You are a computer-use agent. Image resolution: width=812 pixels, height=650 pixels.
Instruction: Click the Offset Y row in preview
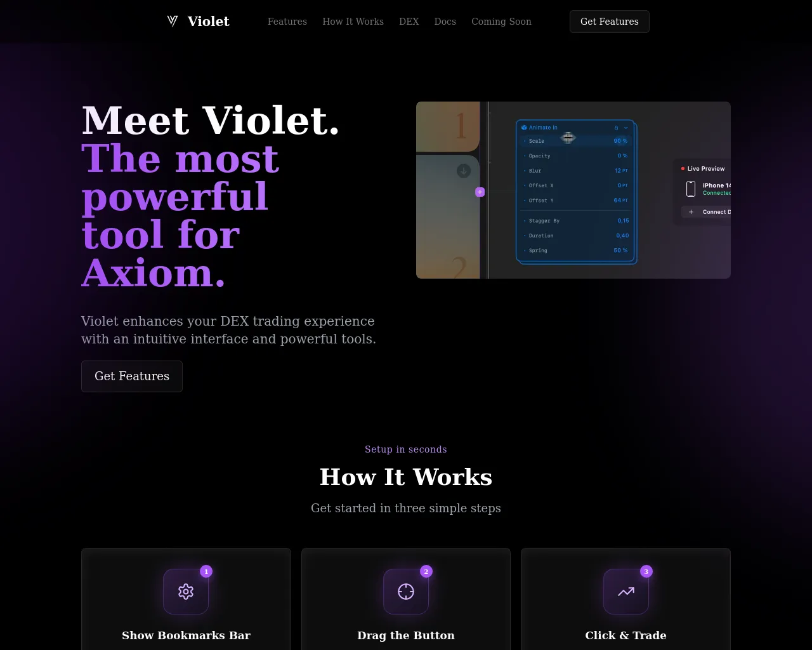575,201
